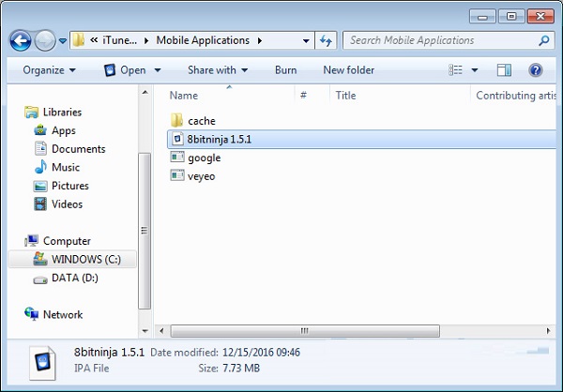Select the google file icon
The height and width of the screenshot is (392, 563).
[x=177, y=157]
